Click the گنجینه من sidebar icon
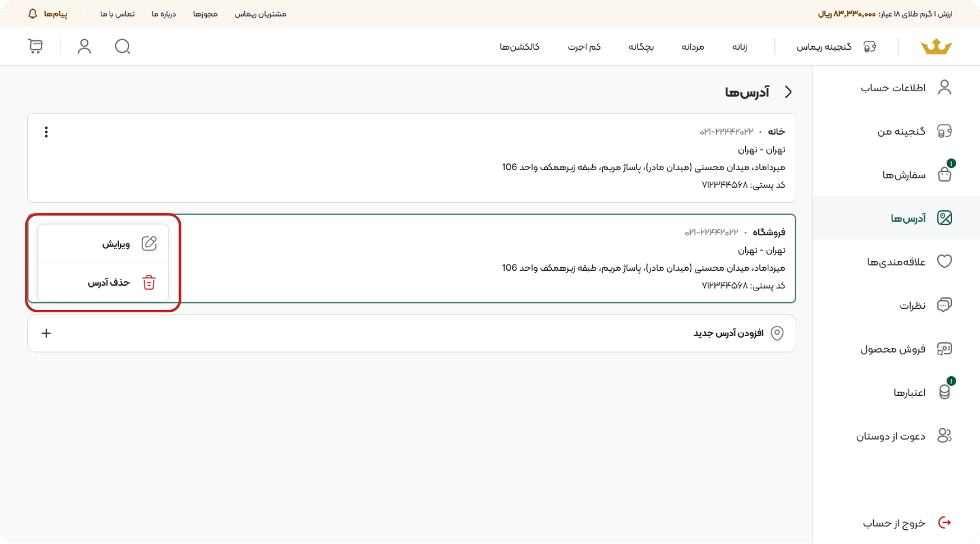Viewport: 980px width, 544px height. pyautogui.click(x=944, y=131)
